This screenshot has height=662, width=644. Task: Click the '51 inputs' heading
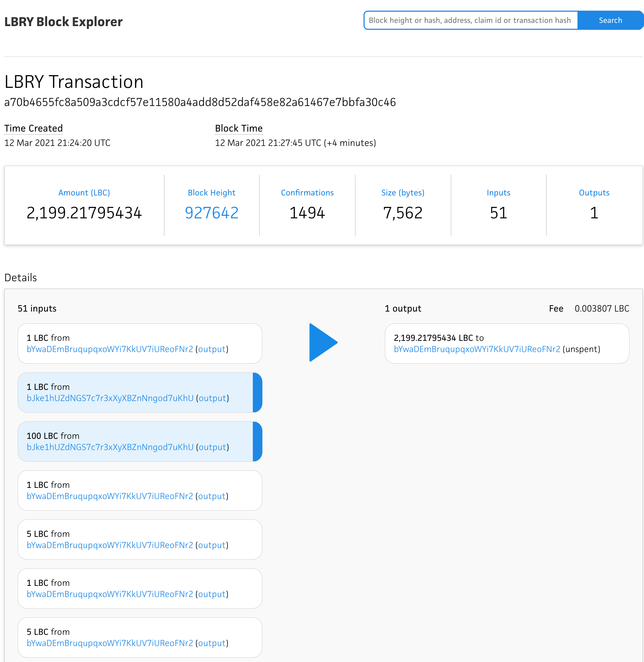point(37,308)
